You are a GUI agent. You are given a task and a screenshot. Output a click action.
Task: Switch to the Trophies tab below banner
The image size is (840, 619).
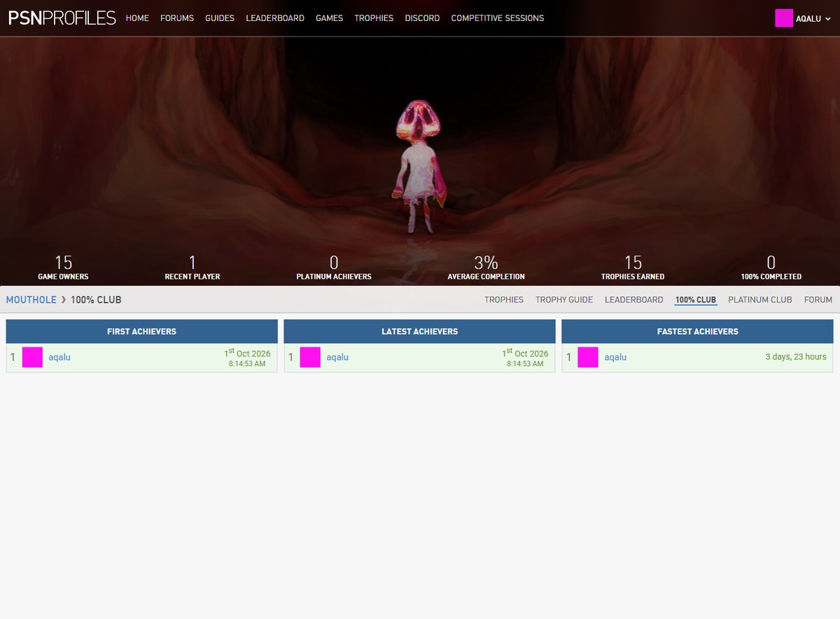pos(504,300)
